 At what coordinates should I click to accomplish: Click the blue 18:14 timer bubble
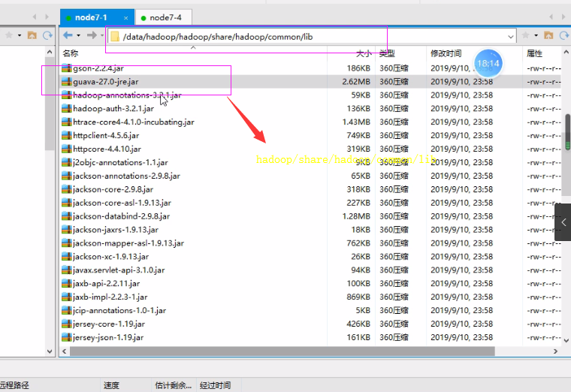tap(488, 64)
